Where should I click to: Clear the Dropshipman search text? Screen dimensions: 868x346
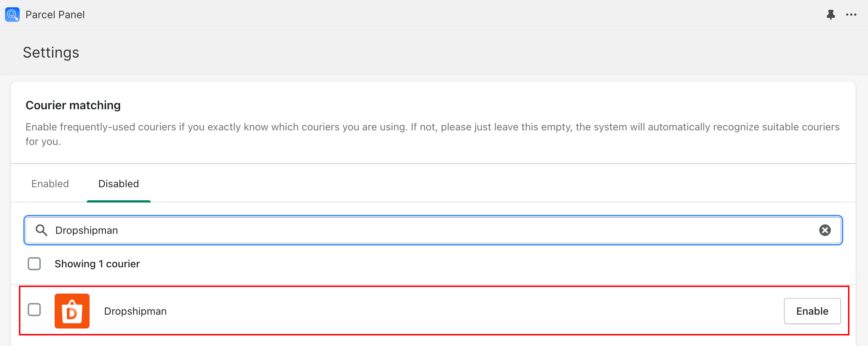[825, 230]
